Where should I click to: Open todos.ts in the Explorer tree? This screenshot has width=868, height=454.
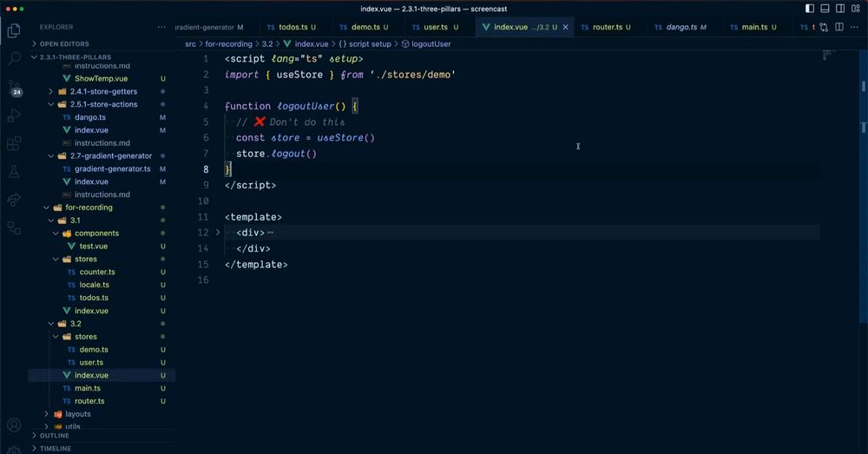tap(94, 298)
